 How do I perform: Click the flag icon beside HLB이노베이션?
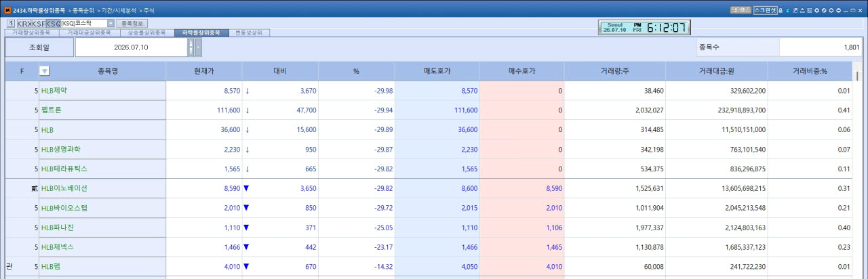[x=34, y=188]
